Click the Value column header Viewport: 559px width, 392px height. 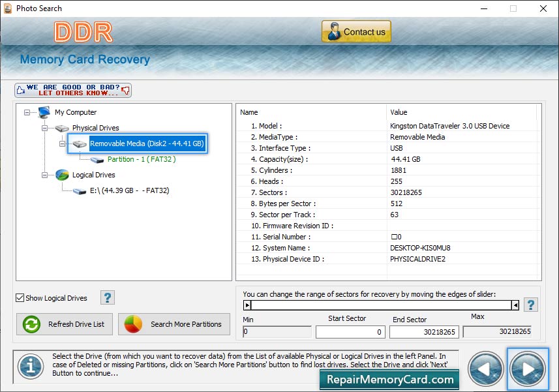(x=462, y=112)
